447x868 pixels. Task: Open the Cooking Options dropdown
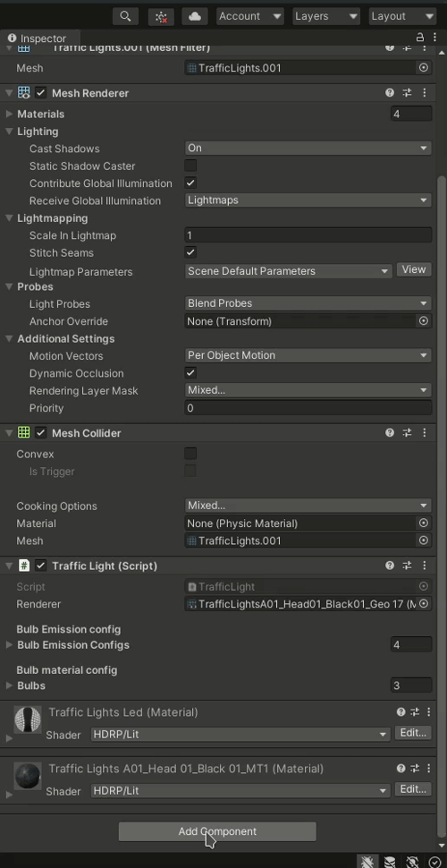pyautogui.click(x=308, y=506)
